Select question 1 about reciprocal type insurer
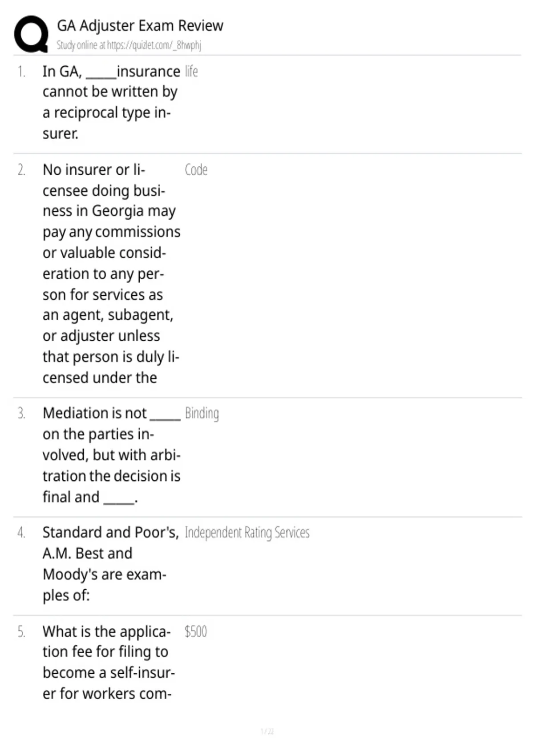The height and width of the screenshot is (756, 534). [x=111, y=102]
